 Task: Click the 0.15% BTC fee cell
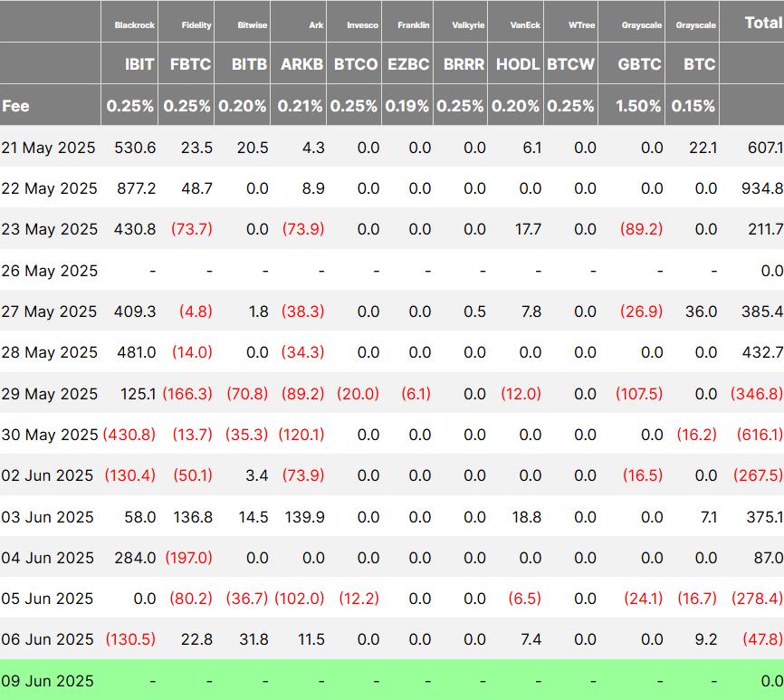(x=693, y=106)
